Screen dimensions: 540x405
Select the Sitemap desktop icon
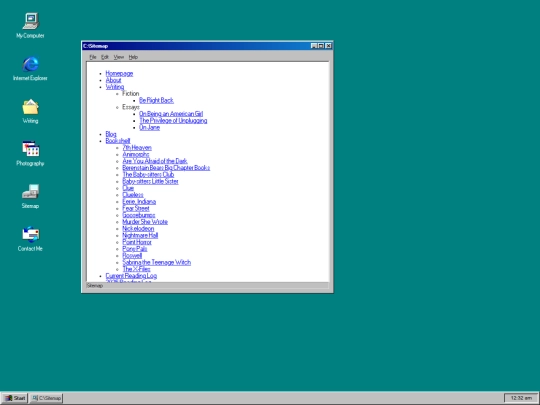pos(30,196)
